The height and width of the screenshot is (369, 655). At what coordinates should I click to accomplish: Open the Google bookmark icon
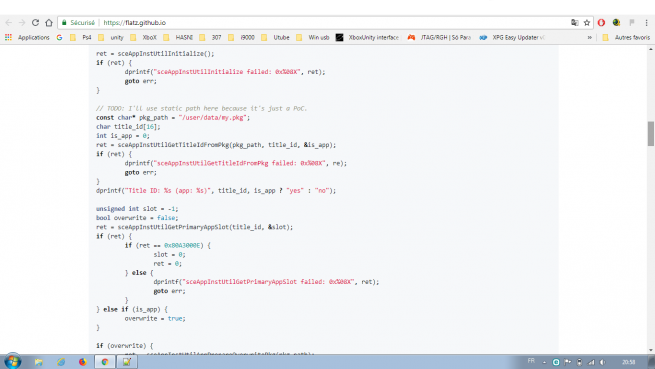(59, 37)
